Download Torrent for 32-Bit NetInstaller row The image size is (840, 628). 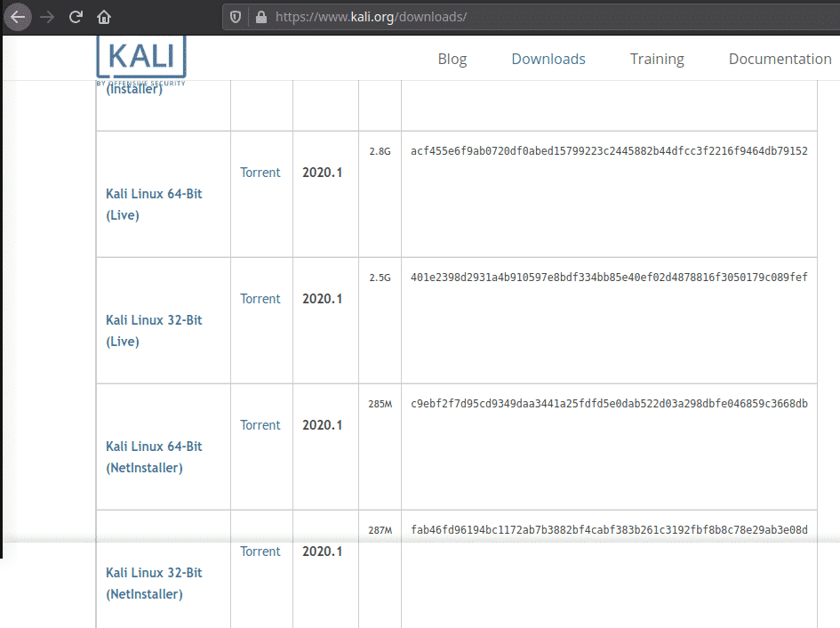(x=260, y=552)
